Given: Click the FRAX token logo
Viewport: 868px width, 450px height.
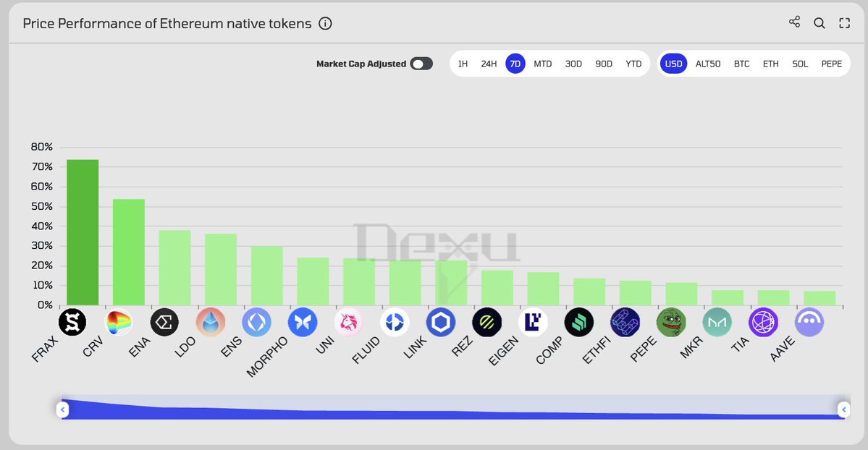Looking at the screenshot, I should 72,322.
